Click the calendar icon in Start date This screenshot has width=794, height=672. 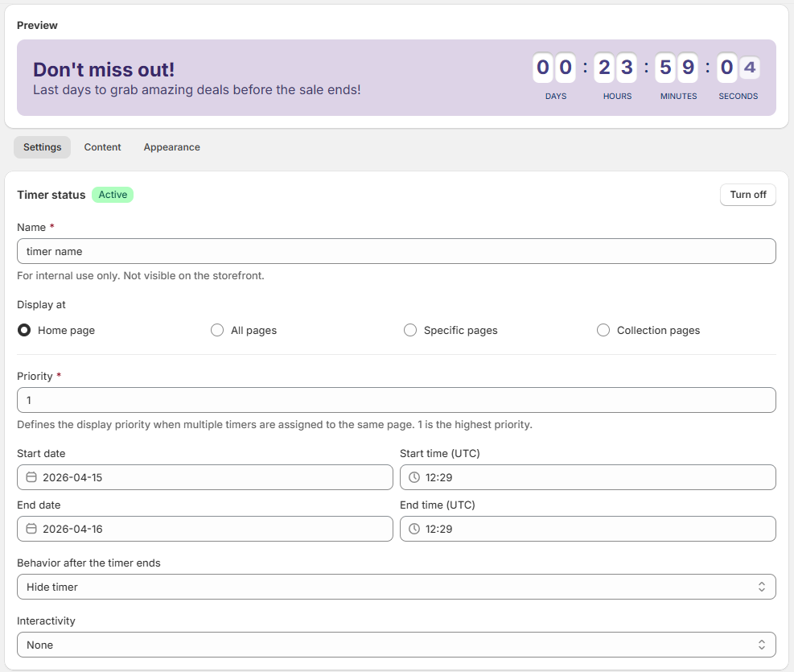tap(31, 477)
